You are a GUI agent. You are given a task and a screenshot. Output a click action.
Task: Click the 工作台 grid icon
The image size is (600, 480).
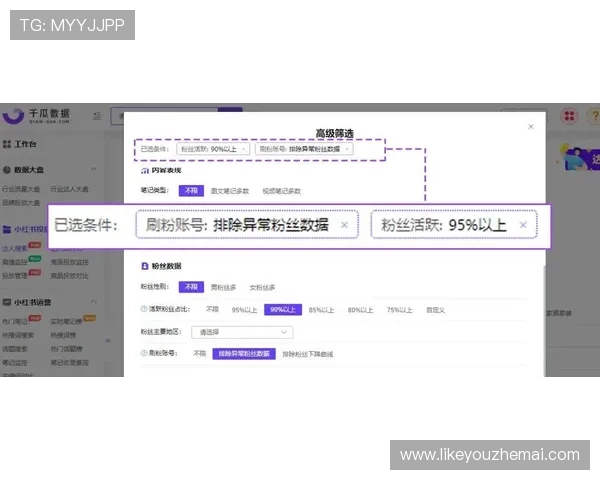pos(7,144)
